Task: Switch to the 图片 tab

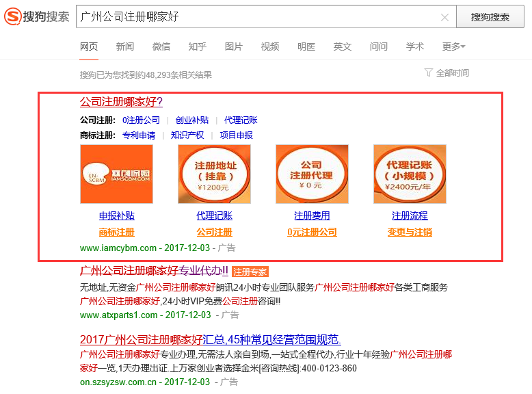Action: pyautogui.click(x=234, y=47)
